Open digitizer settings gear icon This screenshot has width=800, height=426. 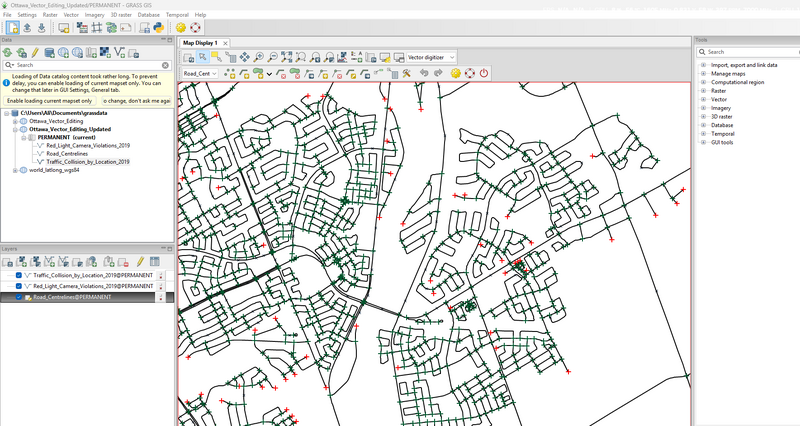coord(456,73)
